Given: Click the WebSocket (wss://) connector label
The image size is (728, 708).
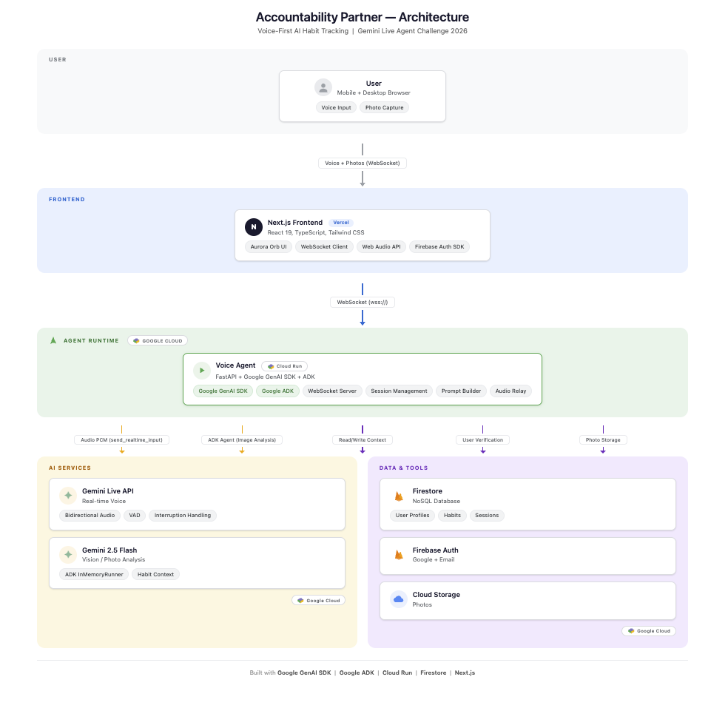Looking at the screenshot, I should pos(363,302).
